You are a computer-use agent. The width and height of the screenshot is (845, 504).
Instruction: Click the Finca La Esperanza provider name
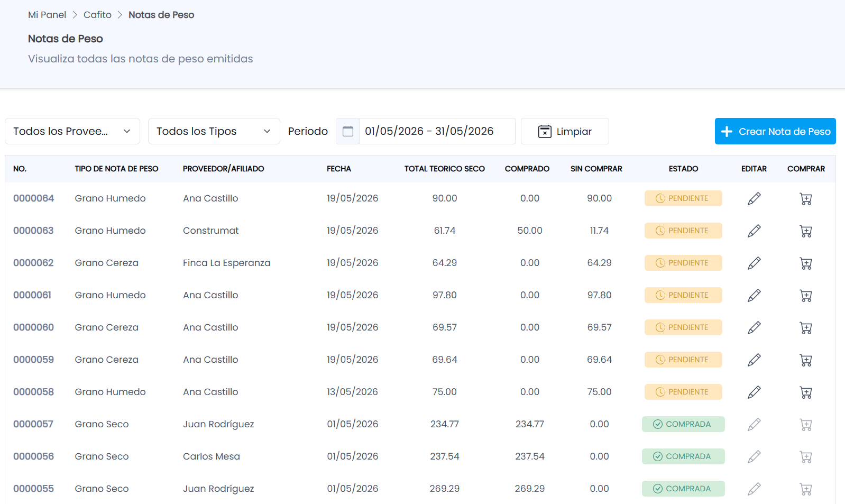(227, 263)
